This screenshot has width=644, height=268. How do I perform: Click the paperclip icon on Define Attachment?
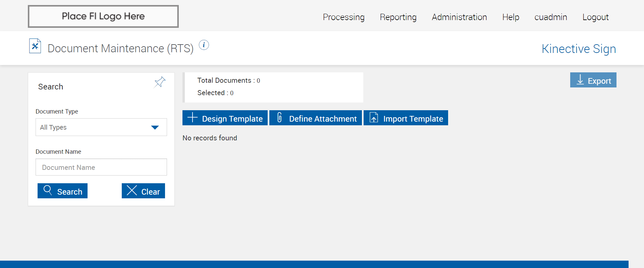click(279, 117)
